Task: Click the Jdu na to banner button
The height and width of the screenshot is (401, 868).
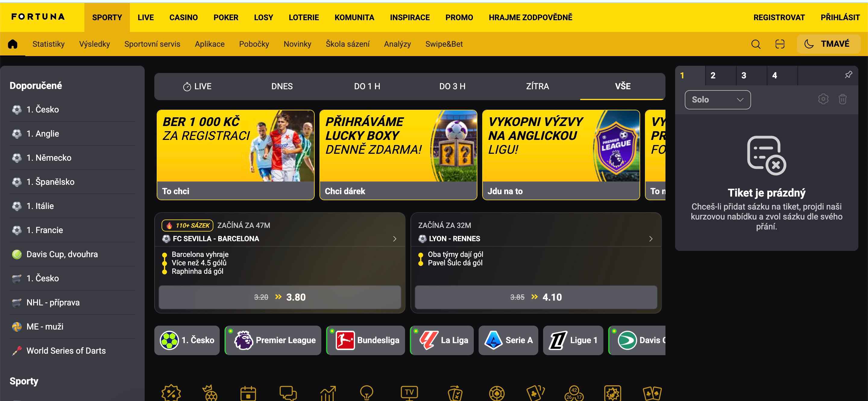Action: pyautogui.click(x=561, y=191)
